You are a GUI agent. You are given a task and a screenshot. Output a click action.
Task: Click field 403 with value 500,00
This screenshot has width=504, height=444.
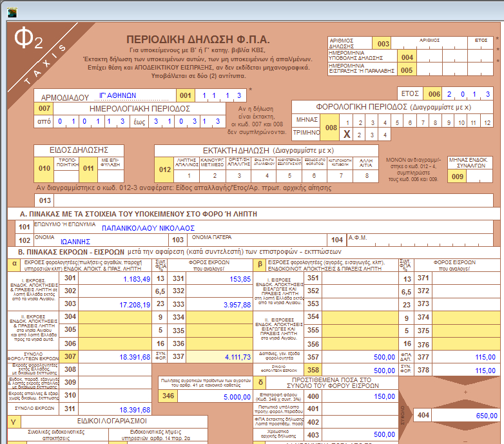point(360,435)
